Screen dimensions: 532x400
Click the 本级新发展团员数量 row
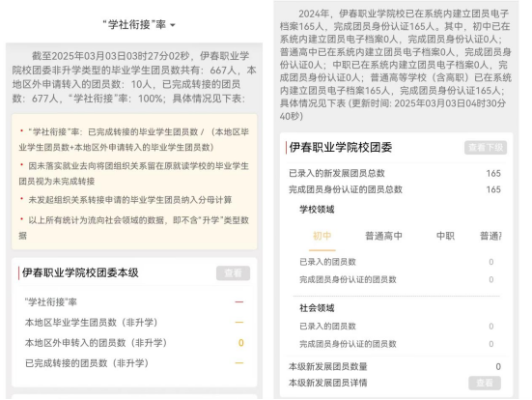tap(395, 366)
